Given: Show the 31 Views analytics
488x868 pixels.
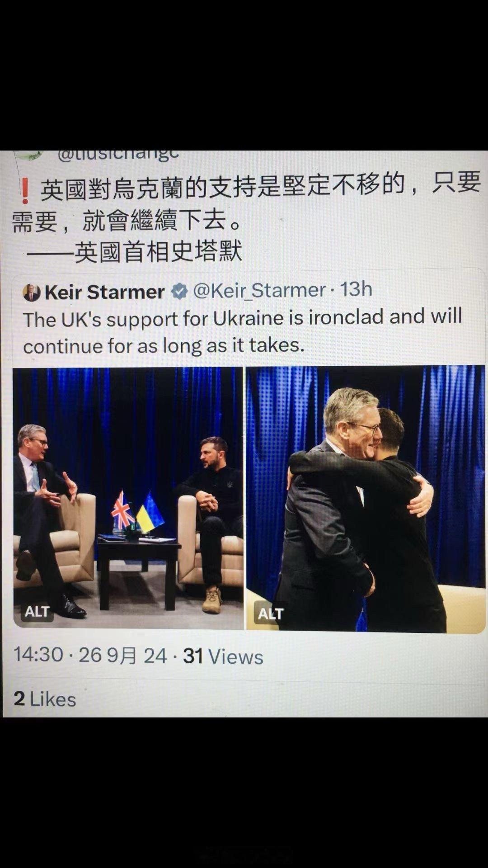Looking at the screenshot, I should tap(223, 656).
